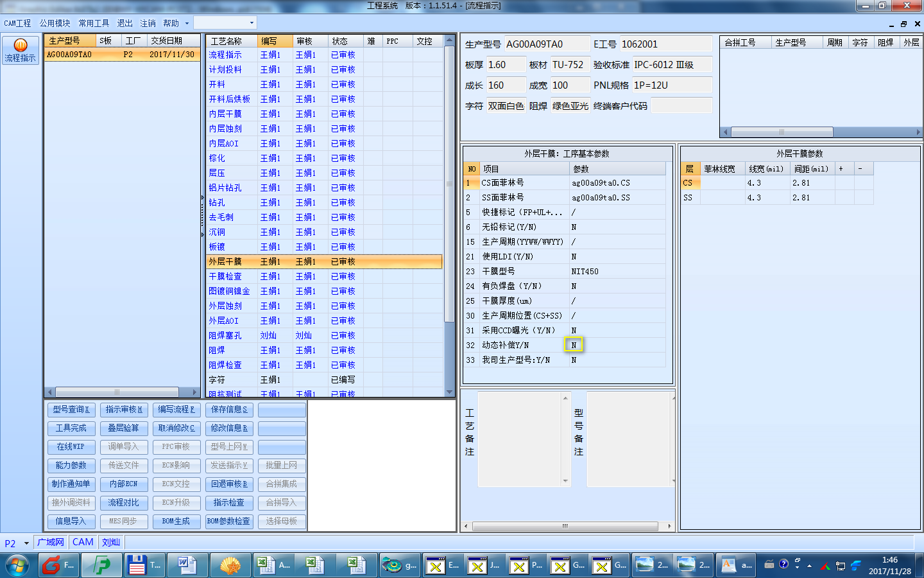Image resolution: width=924 pixels, height=578 pixels.
Task: Open the J... yellow X window taskbar item
Action: point(484,565)
